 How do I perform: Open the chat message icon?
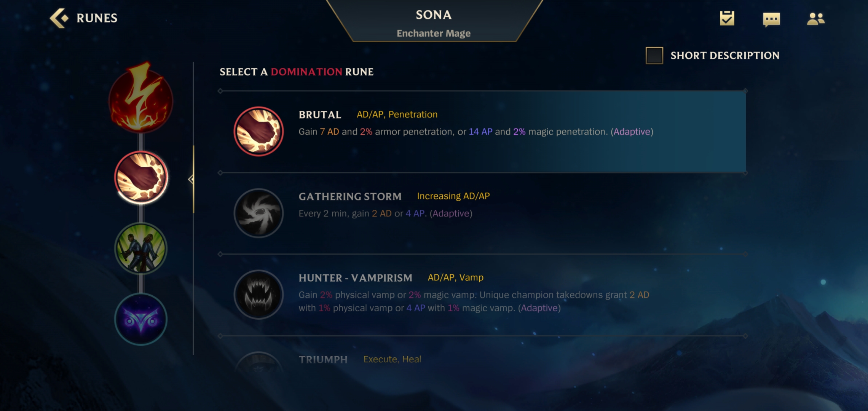tap(771, 19)
